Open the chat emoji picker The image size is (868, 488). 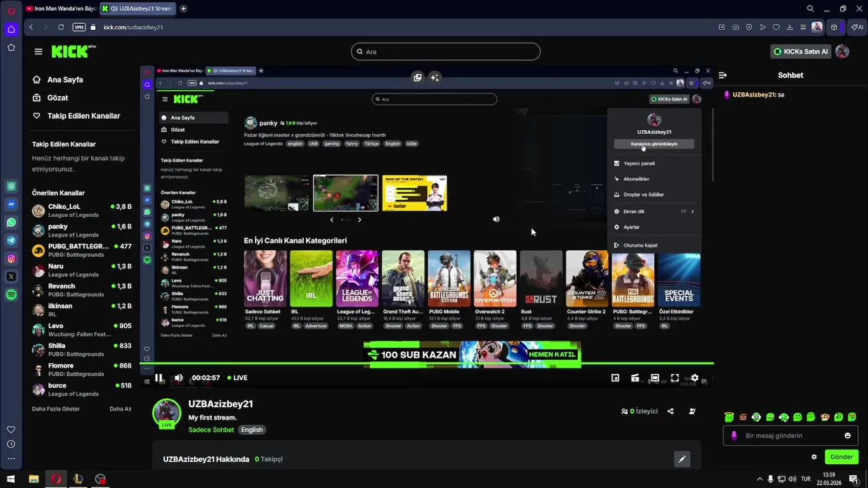pyautogui.click(x=848, y=435)
